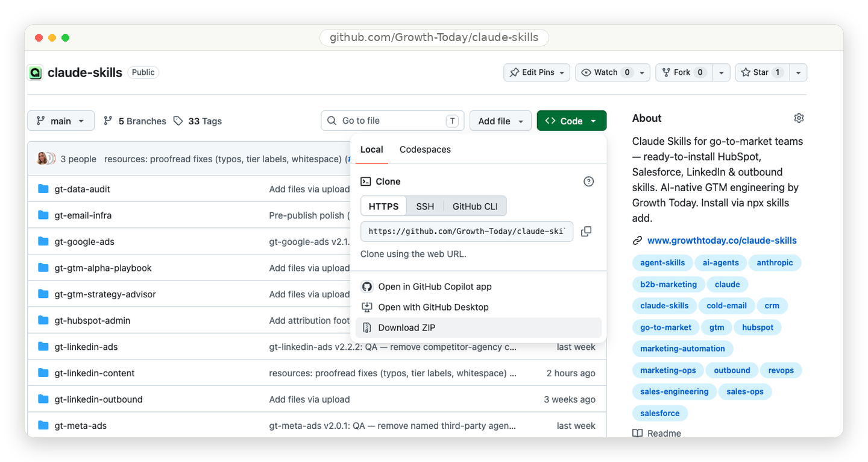Click the book icon beside Readme
The width and height of the screenshot is (868, 462).
coord(638,433)
